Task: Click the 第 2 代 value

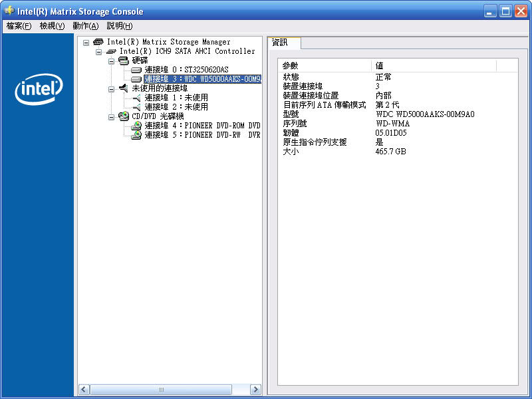Action: [x=388, y=105]
